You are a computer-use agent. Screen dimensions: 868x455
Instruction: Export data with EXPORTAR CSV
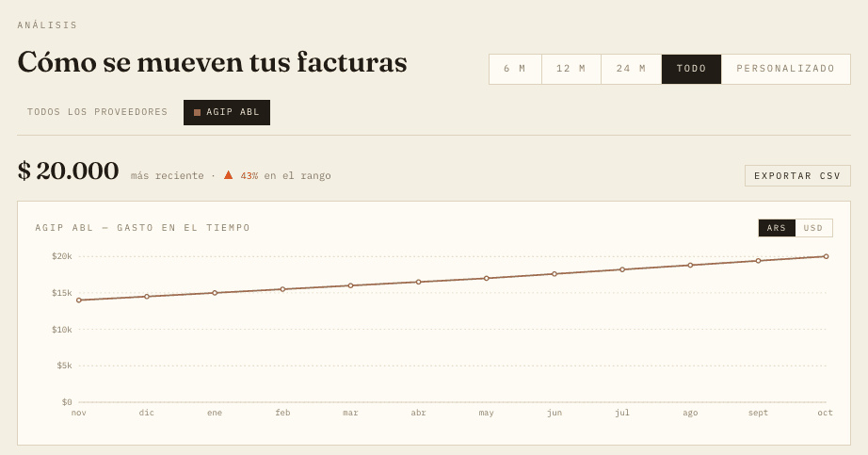[797, 175]
